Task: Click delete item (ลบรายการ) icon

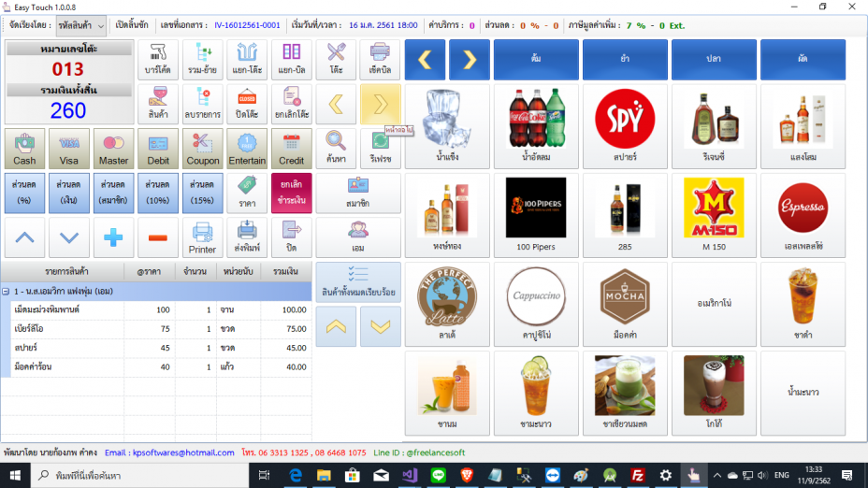Action: (x=202, y=104)
